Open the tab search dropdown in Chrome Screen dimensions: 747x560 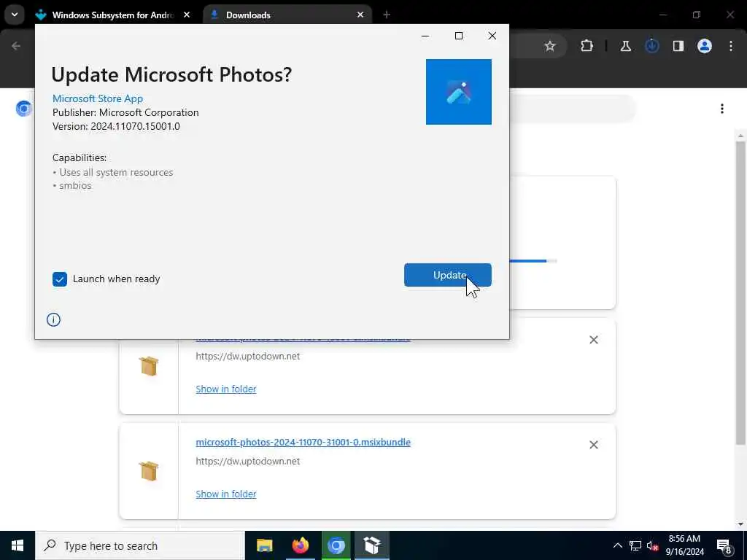click(x=15, y=15)
